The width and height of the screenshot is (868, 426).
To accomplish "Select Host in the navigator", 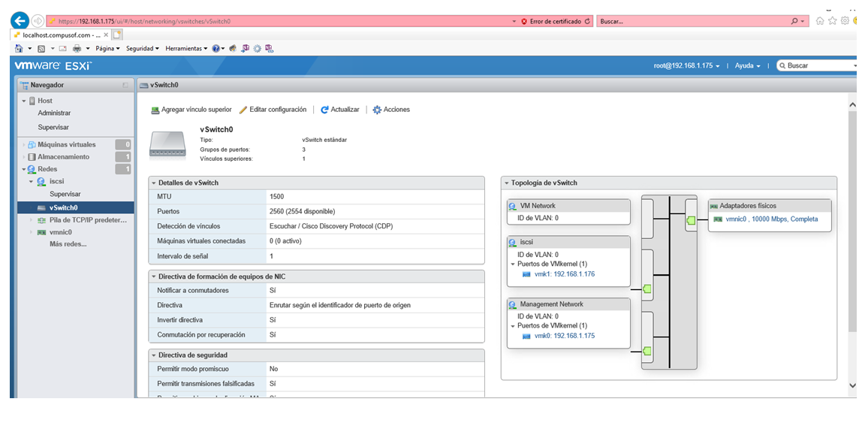I will pyautogui.click(x=45, y=101).
